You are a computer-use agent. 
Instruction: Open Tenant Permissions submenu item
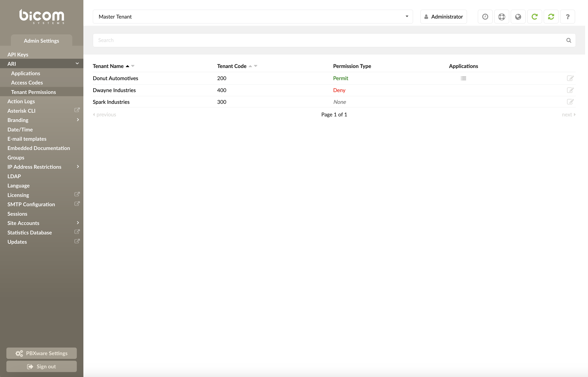coord(33,92)
